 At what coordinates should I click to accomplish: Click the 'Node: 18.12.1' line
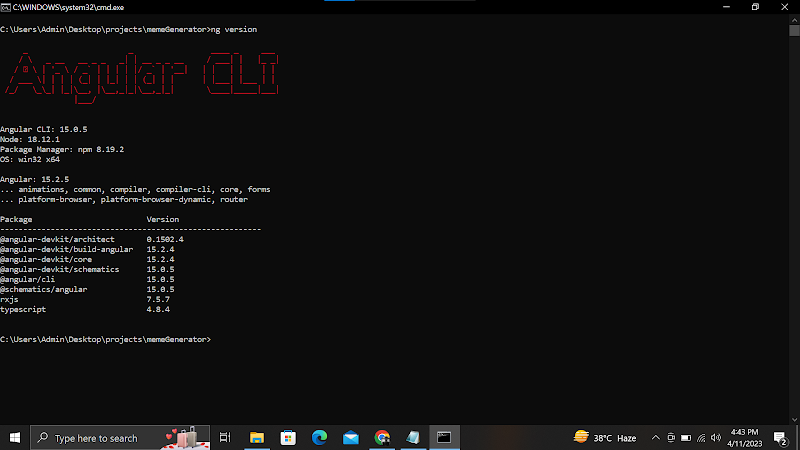pos(30,139)
